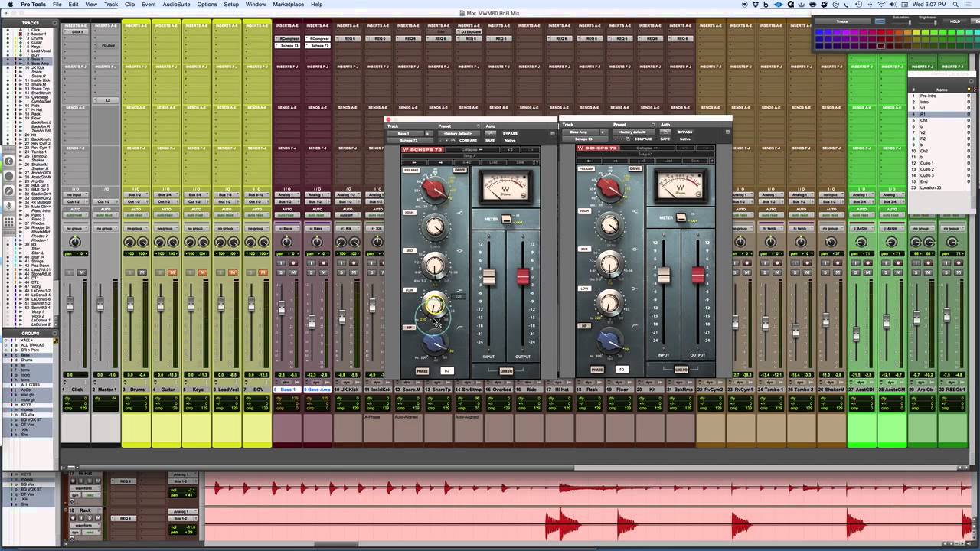Click Save in left Scheps 73
This screenshot has width=980, height=551.
point(522,162)
